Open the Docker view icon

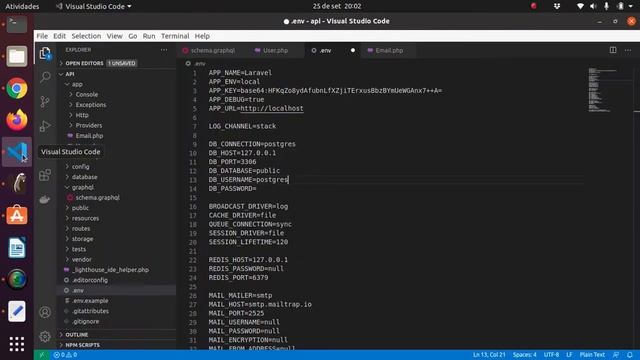pyautogui.click(x=45, y=200)
